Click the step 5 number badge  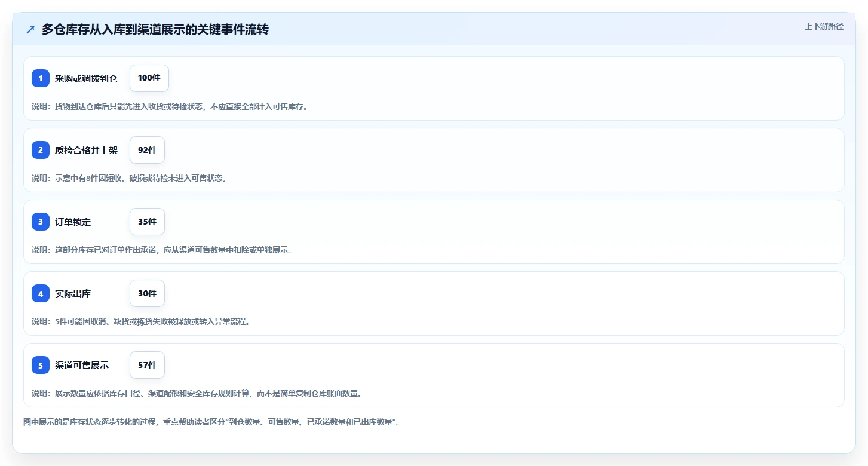click(41, 365)
